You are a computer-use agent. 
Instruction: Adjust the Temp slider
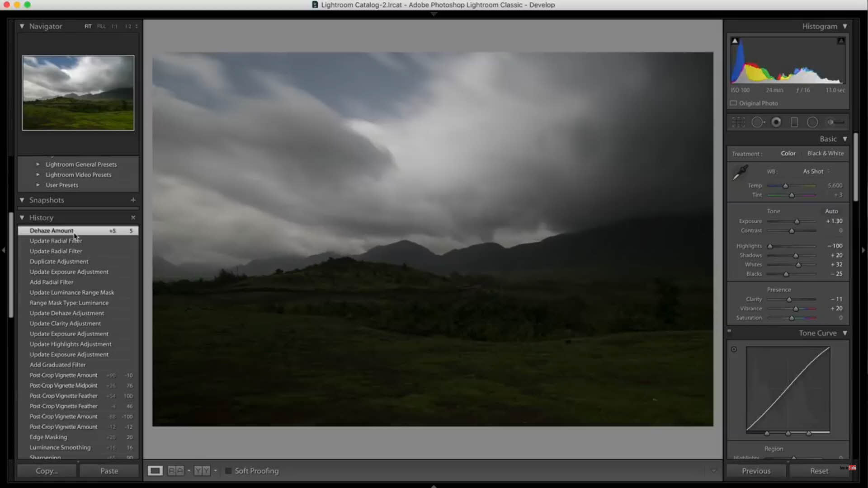(791, 186)
